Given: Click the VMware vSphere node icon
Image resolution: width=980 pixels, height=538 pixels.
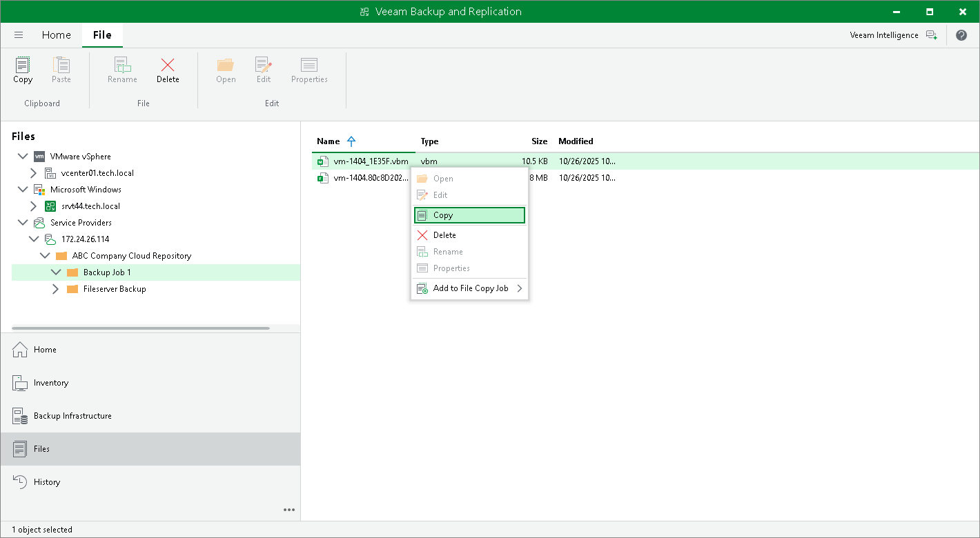Looking at the screenshot, I should (39, 157).
